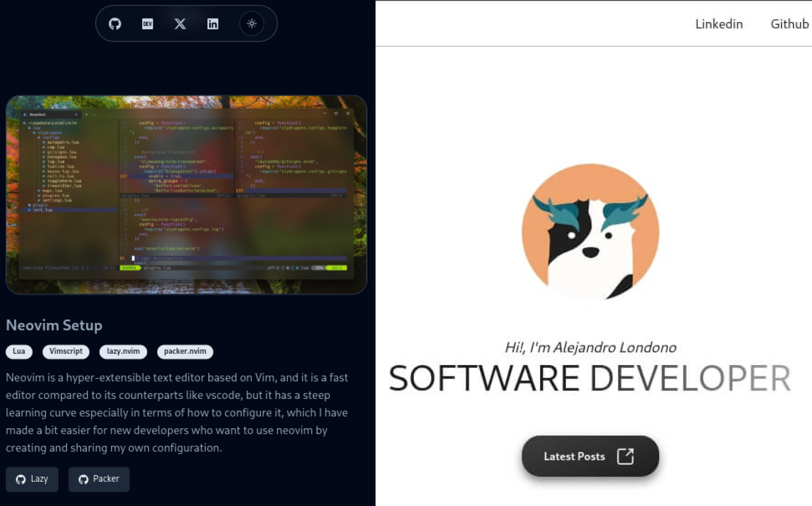812x506 pixels.
Task: Click the dog avatar profile image
Action: pos(590,232)
